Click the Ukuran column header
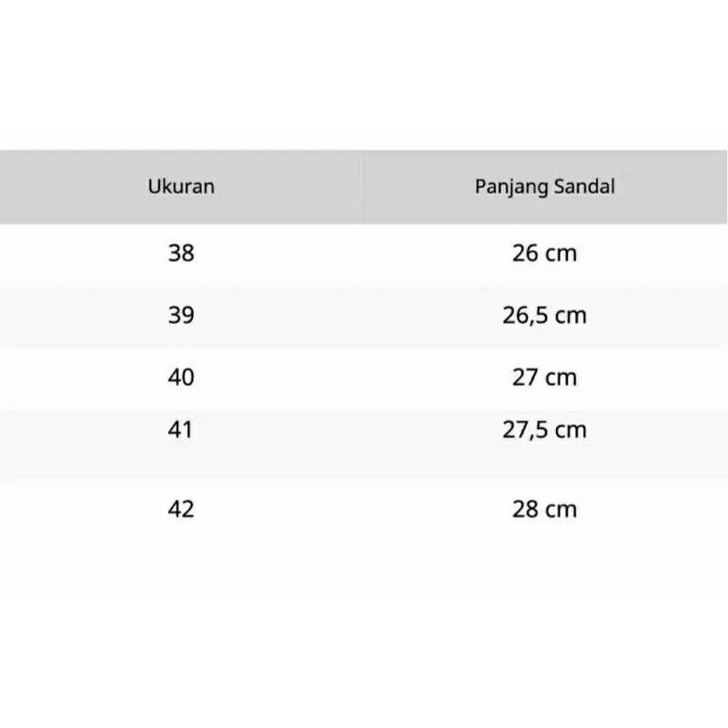Viewport: 728px width, 728px height. coord(181,187)
